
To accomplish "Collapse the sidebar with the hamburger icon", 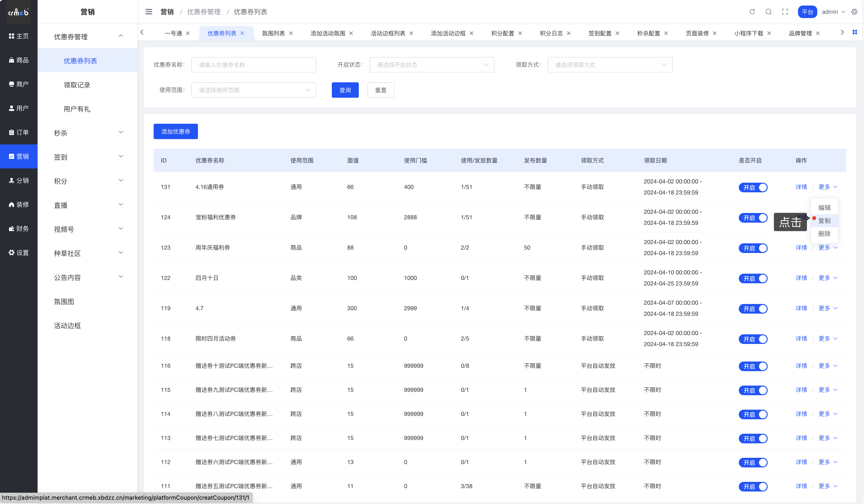I will pos(149,12).
